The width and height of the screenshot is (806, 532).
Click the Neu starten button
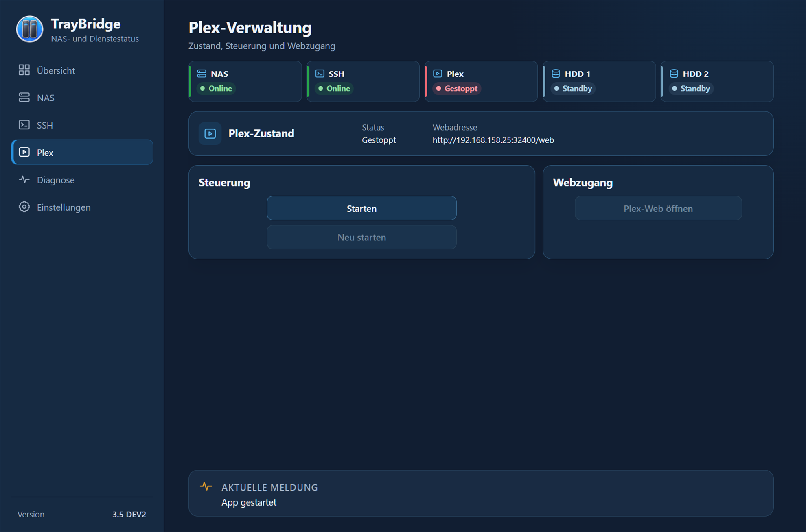361,237
